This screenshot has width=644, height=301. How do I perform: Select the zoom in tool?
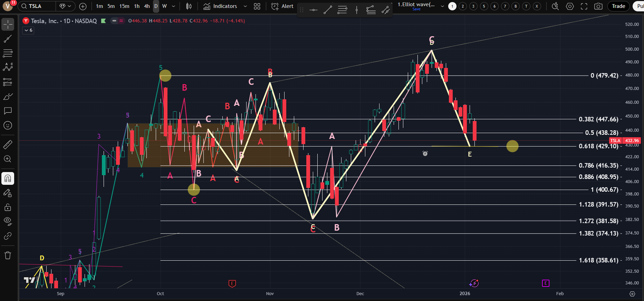click(x=8, y=159)
